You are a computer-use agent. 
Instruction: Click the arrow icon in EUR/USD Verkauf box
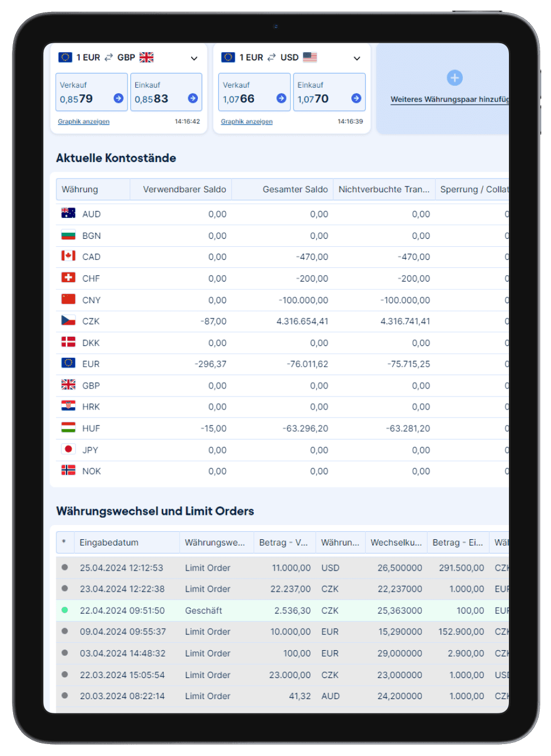(x=281, y=98)
